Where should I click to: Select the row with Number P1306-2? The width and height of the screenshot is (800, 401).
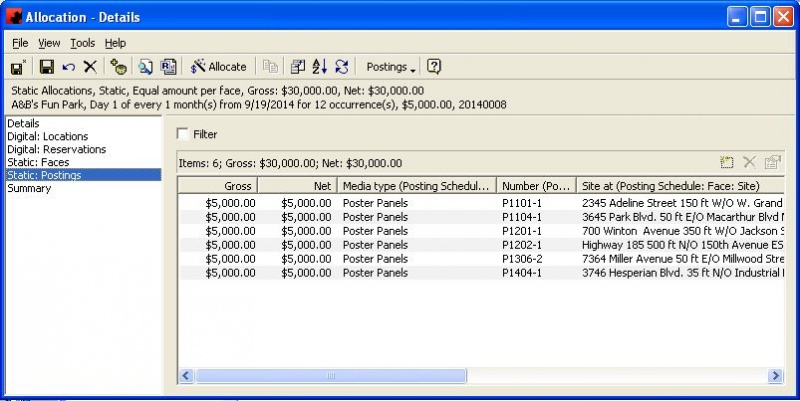coord(521,259)
